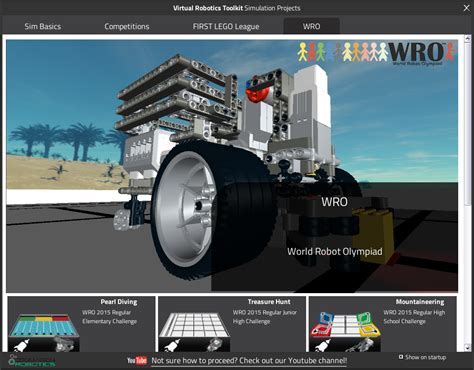Open the Treasure Hunt grid field thumbnail

point(195,325)
